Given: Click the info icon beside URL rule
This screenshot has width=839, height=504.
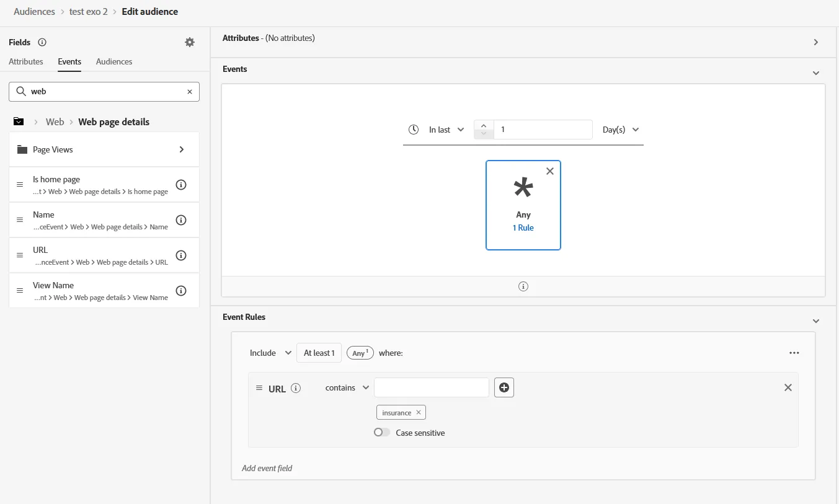Looking at the screenshot, I should coord(296,388).
